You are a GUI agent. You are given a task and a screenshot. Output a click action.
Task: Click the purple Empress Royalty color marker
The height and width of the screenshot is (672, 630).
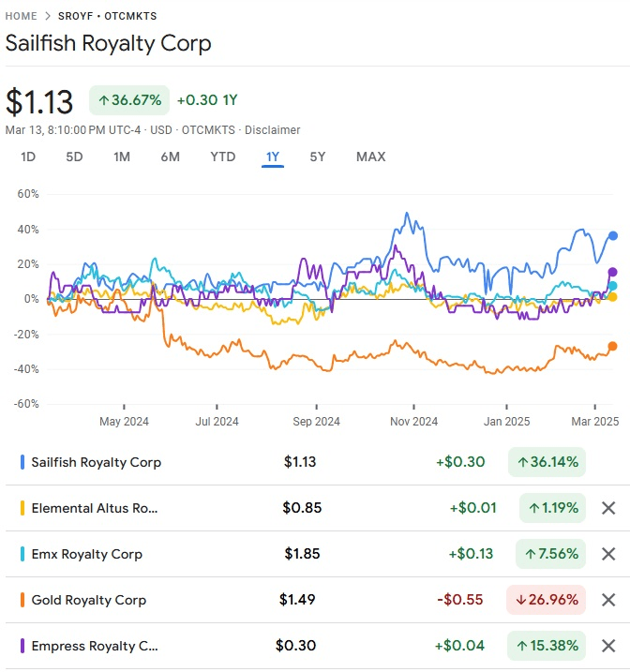click(22, 646)
